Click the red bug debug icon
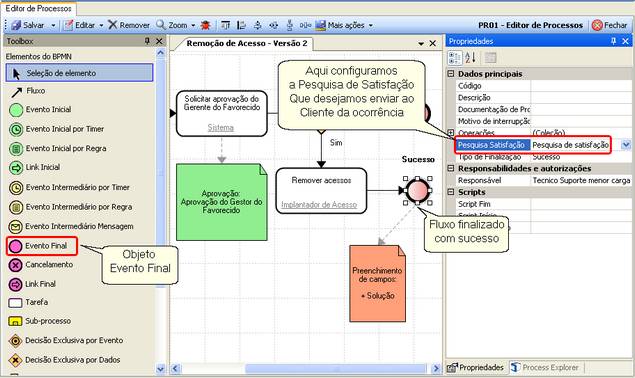Viewport: 635px width, 378px height. coord(205,25)
